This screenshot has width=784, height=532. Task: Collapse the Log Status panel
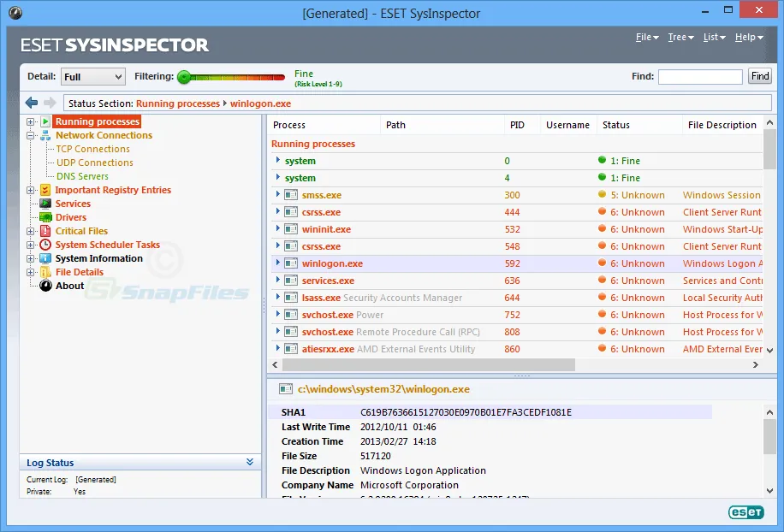coord(250,463)
